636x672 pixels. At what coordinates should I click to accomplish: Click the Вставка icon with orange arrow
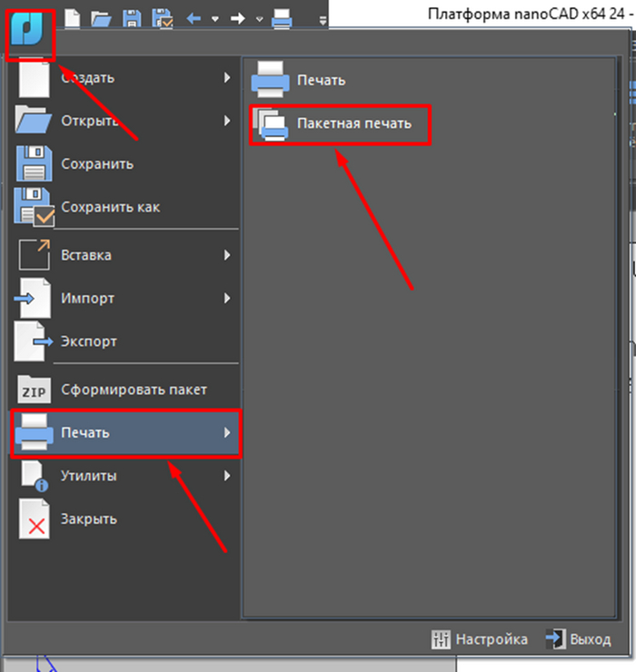[x=34, y=254]
